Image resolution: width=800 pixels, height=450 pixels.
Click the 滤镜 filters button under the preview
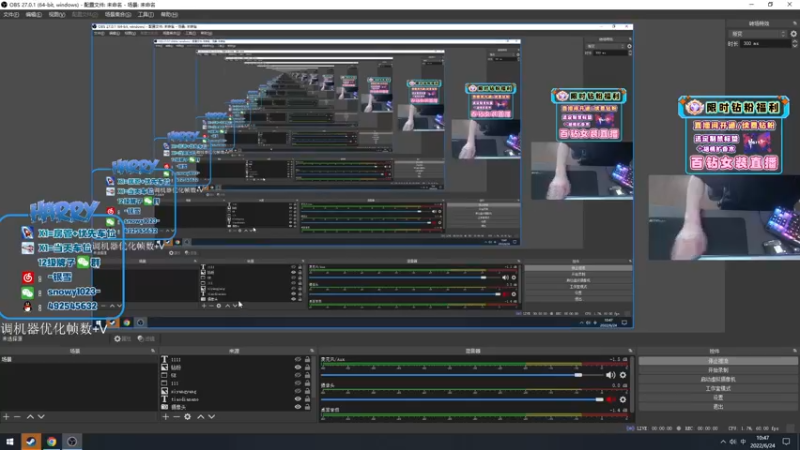click(146, 339)
